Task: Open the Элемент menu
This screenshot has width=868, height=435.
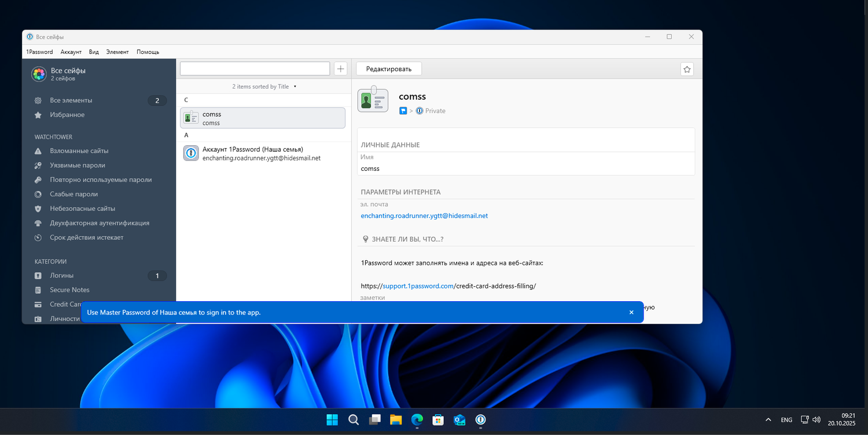Action: (117, 52)
